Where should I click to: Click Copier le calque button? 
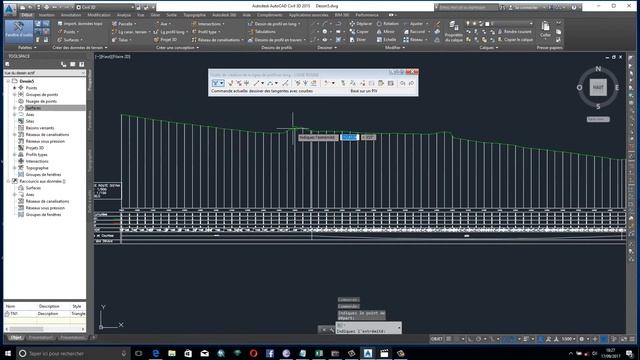[x=516, y=40]
